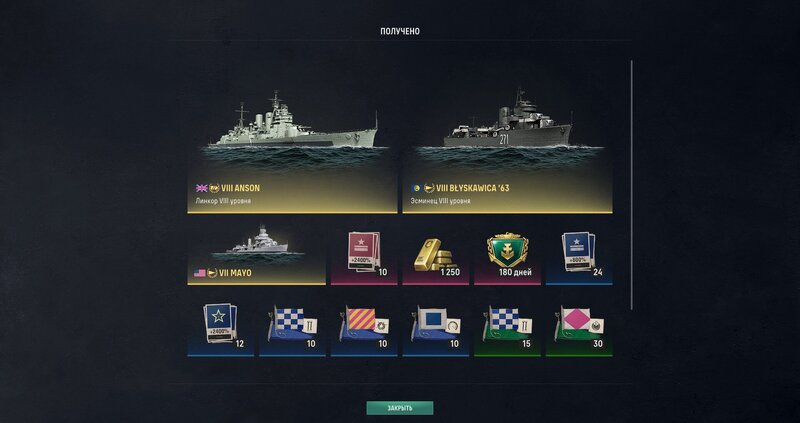Select the blue checkered signal flag with 10
The height and width of the screenshot is (423, 800).
tap(292, 324)
